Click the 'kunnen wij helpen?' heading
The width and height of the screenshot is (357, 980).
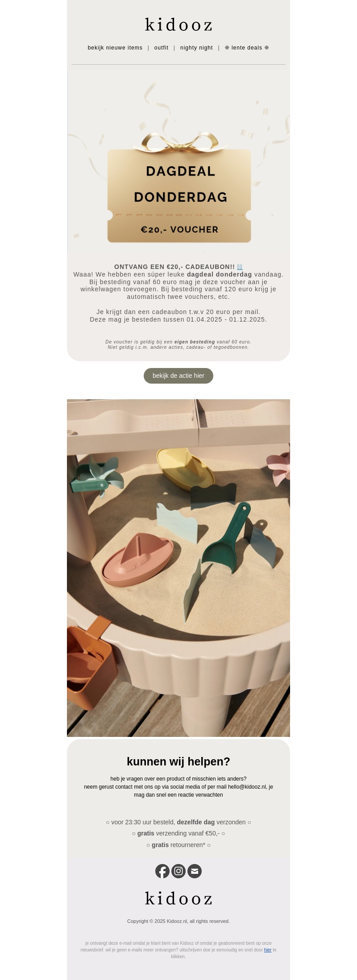178,761
